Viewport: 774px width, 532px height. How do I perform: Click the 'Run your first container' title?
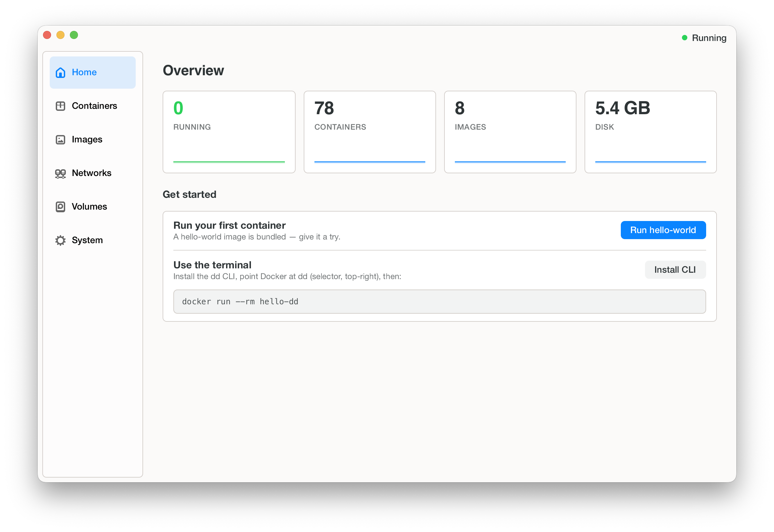(x=229, y=225)
